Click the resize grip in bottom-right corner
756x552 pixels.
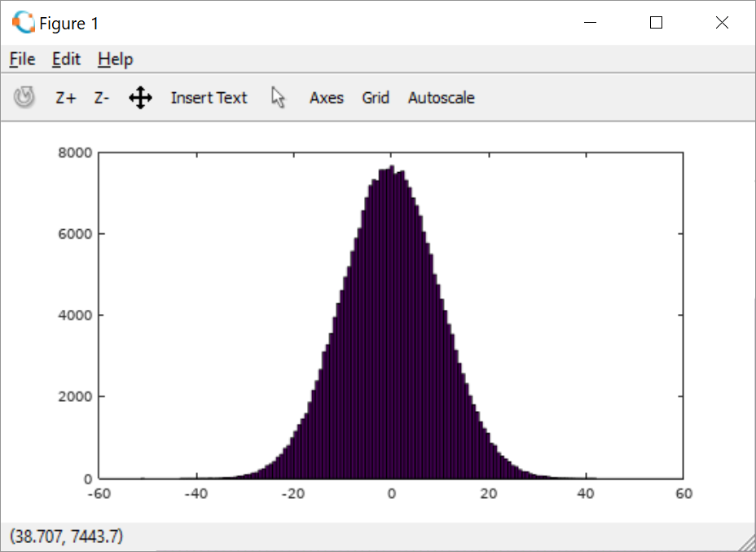(748, 544)
